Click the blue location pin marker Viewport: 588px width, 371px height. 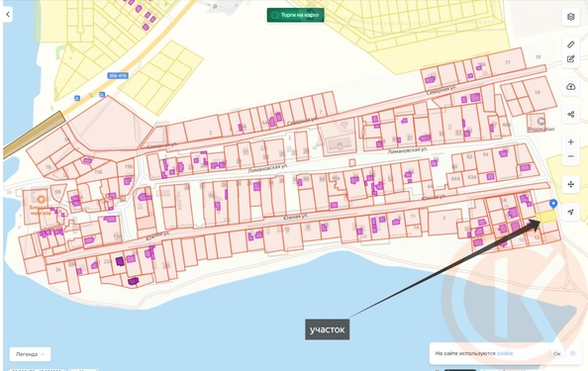(553, 204)
